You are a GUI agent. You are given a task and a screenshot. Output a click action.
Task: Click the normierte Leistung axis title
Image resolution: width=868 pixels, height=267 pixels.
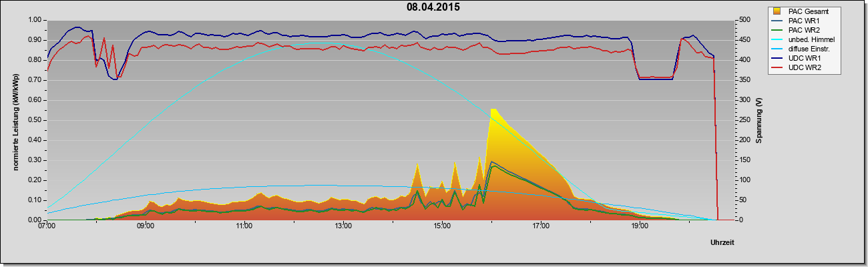click(15, 120)
